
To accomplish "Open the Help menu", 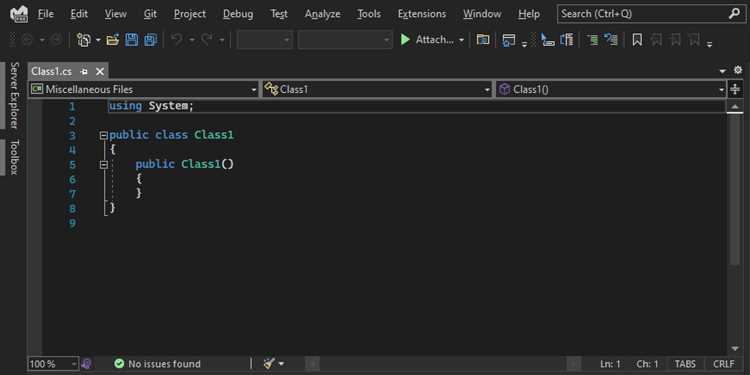I will click(529, 14).
